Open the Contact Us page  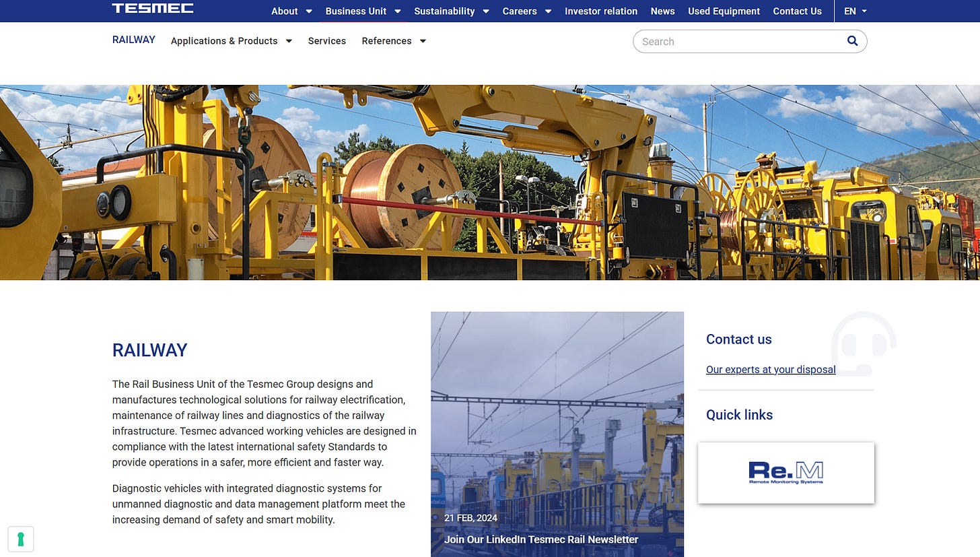pos(797,11)
